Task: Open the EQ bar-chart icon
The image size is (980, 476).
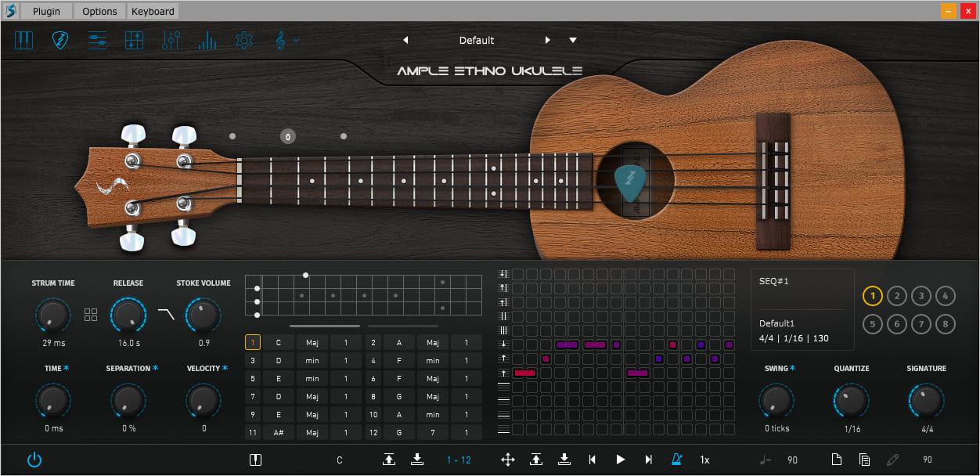Action: 207,40
